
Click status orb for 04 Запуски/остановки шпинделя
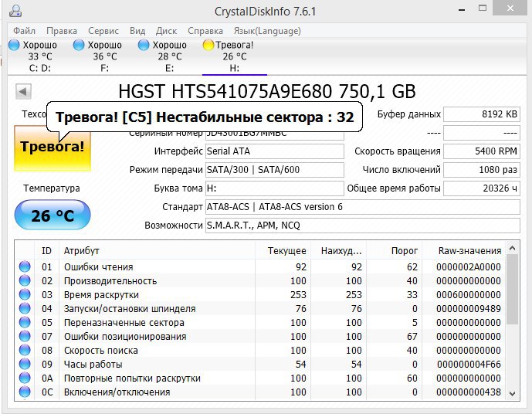click(25, 308)
